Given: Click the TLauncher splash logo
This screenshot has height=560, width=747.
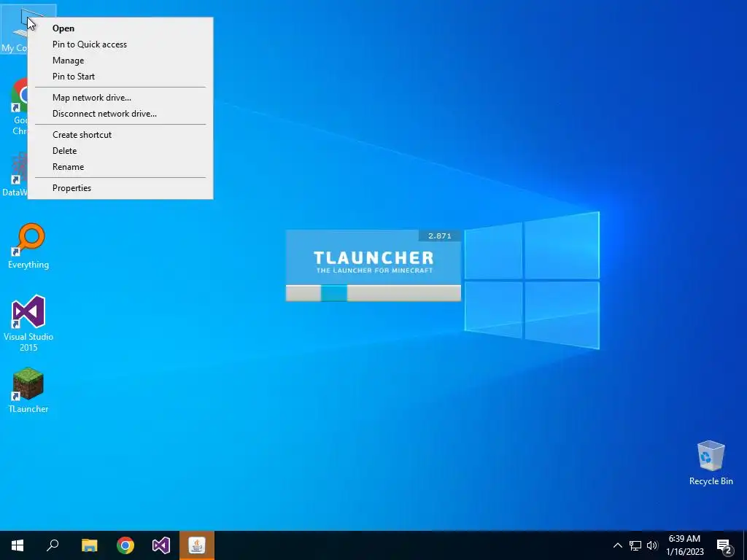Looking at the screenshot, I should tap(373, 262).
